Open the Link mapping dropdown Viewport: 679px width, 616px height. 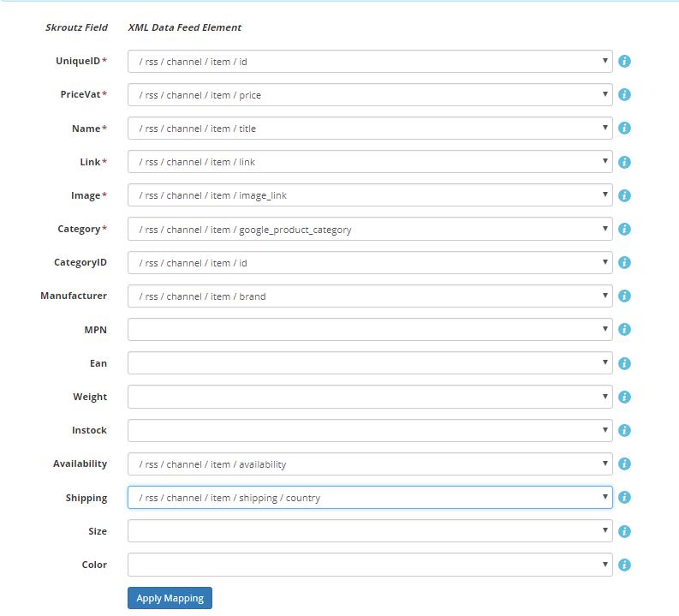(370, 162)
